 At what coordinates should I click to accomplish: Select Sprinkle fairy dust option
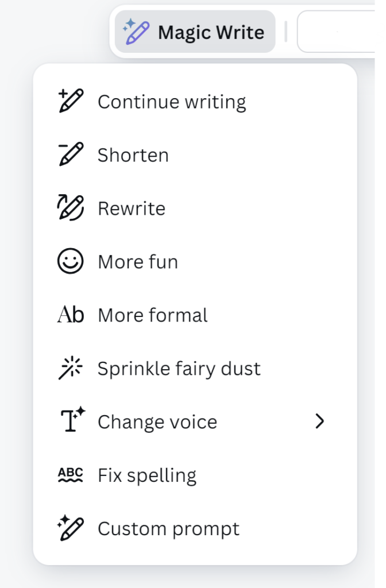tap(179, 369)
